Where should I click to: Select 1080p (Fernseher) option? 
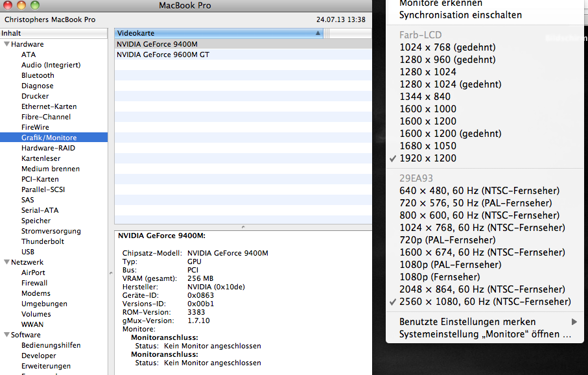[x=440, y=277]
